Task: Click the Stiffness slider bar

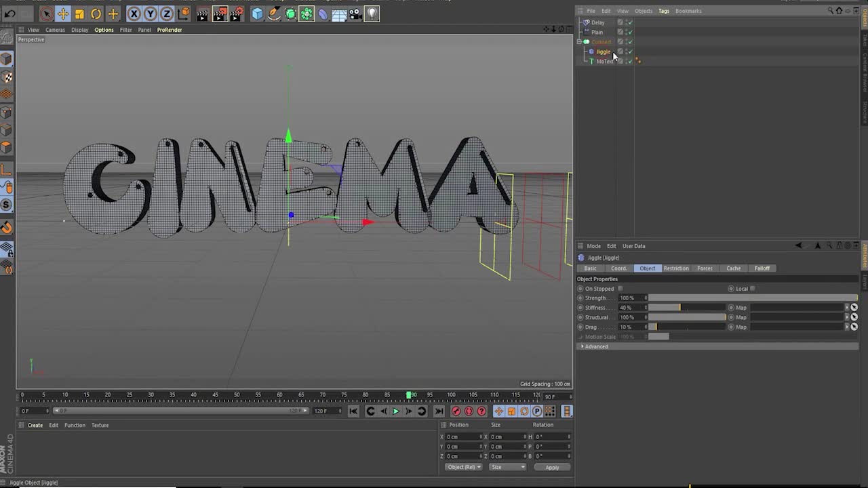Action: click(x=687, y=308)
